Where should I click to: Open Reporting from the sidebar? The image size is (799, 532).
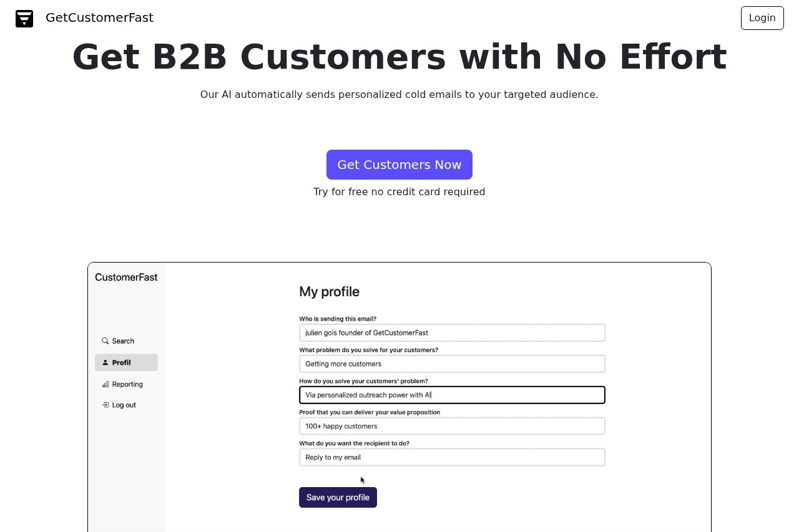coord(127,384)
